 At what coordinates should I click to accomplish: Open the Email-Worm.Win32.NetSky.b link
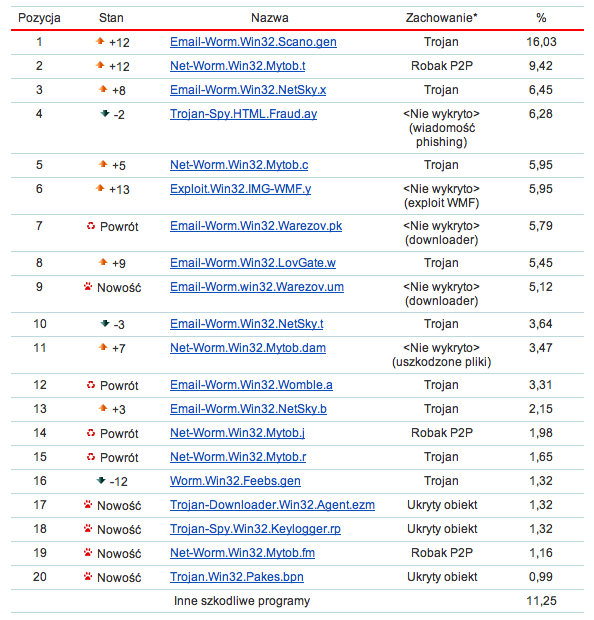click(248, 409)
